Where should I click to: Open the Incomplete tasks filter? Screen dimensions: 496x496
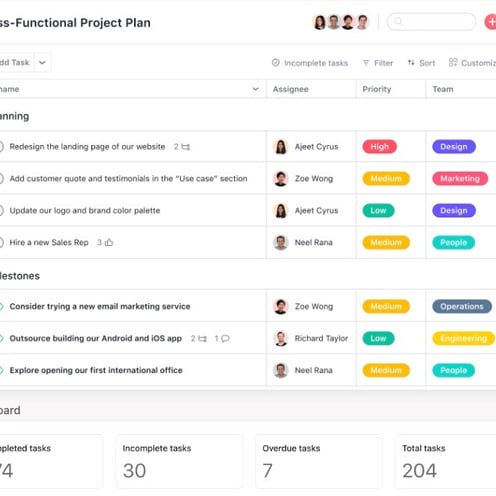point(310,63)
